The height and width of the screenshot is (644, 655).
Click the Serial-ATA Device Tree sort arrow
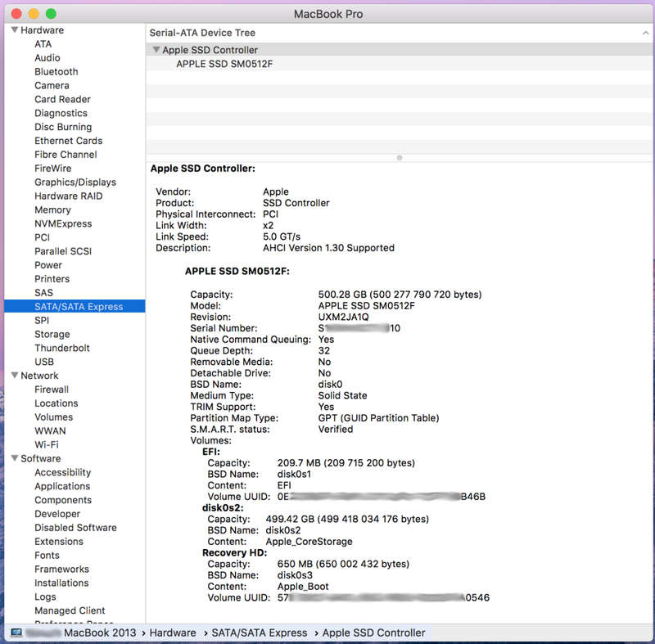point(645,33)
